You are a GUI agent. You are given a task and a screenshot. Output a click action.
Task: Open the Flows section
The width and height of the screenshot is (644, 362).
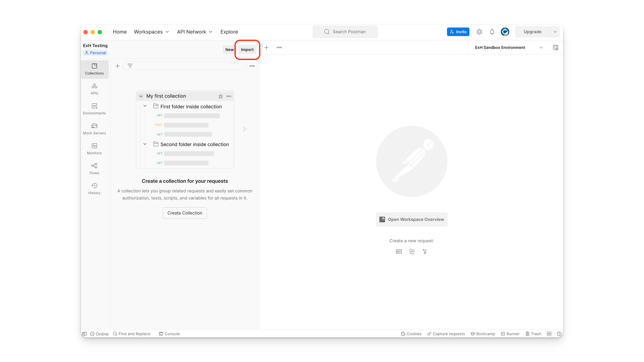(94, 169)
